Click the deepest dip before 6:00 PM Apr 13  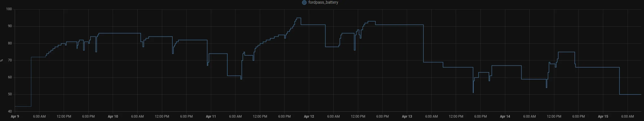point(473,92)
